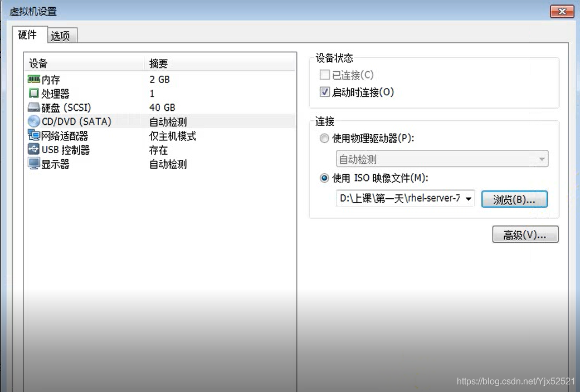Screen dimensions: 580x392
Task: Click the 自动检测 summary in CD/DVD row
Action: click(168, 122)
